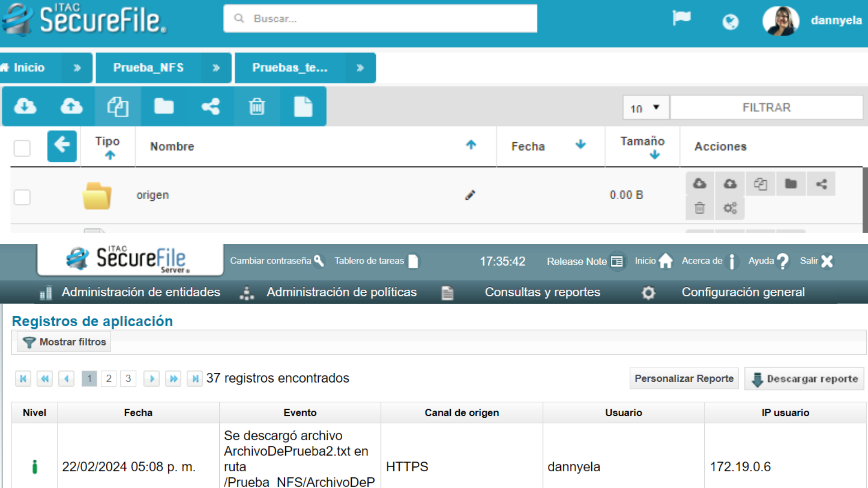Image resolution: width=868 pixels, height=488 pixels.
Task: Click Mostrar filtros button
Action: tap(64, 342)
